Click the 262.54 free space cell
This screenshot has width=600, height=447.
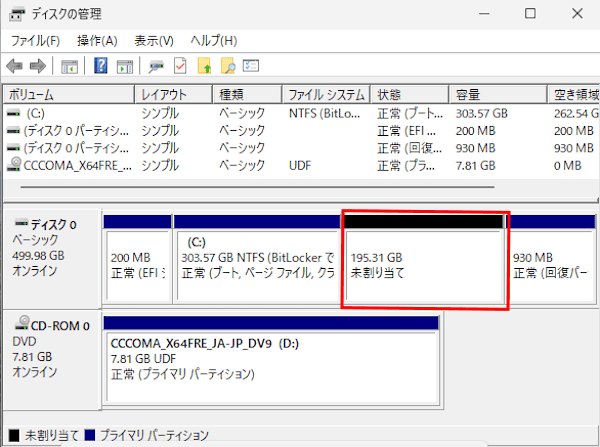tap(577, 113)
